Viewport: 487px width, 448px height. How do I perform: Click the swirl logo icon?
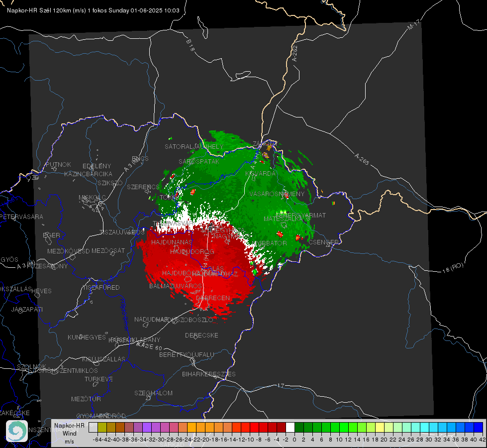point(17,431)
